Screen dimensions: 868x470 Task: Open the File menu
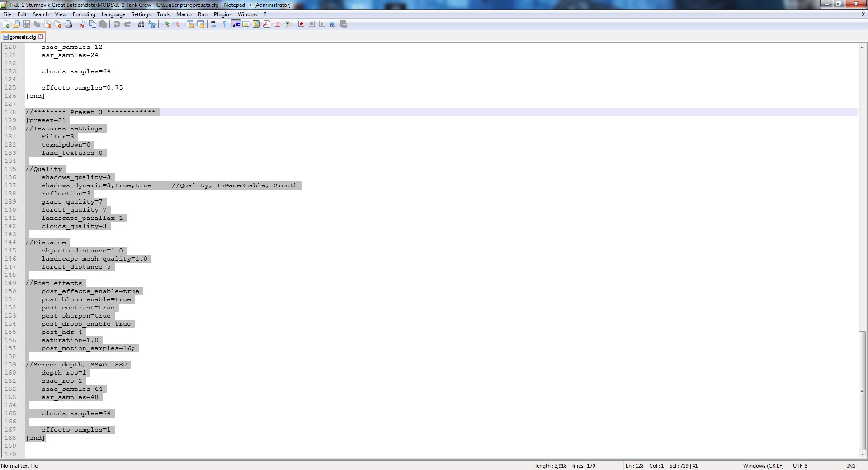(7, 14)
